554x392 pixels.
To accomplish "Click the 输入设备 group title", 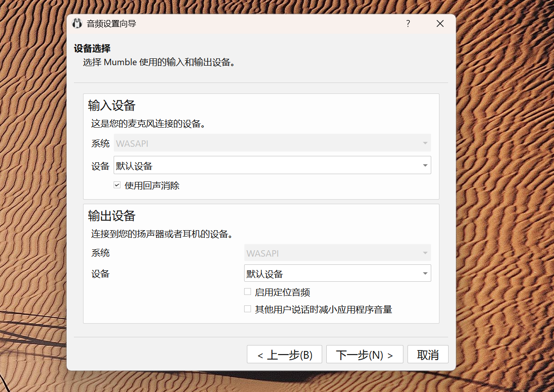I will click(112, 105).
